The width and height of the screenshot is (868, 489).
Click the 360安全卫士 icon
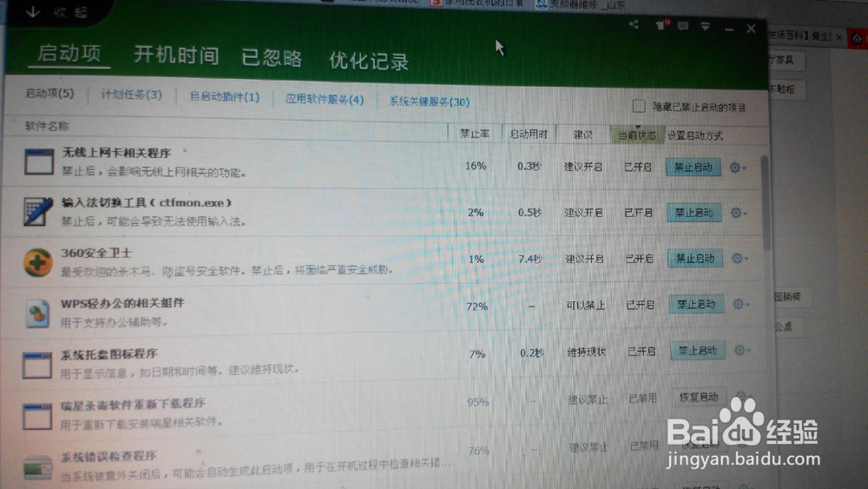pyautogui.click(x=37, y=262)
